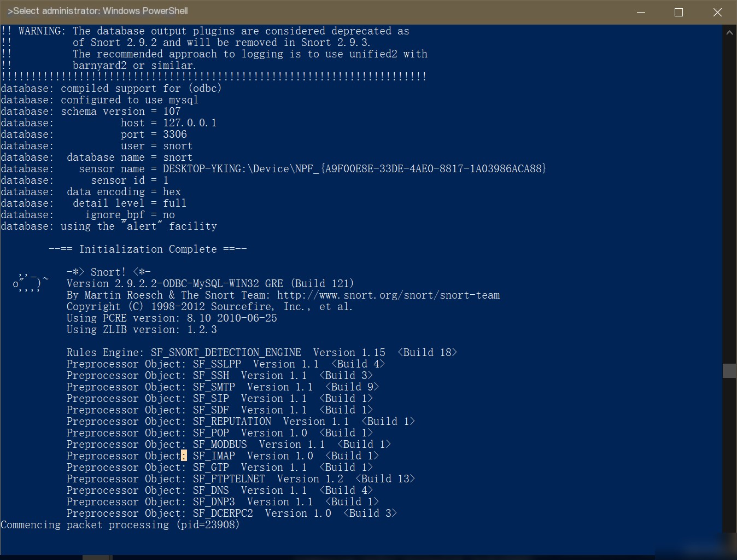The width and height of the screenshot is (737, 560).
Task: Click the highlighted selection block after Object
Action: click(184, 456)
